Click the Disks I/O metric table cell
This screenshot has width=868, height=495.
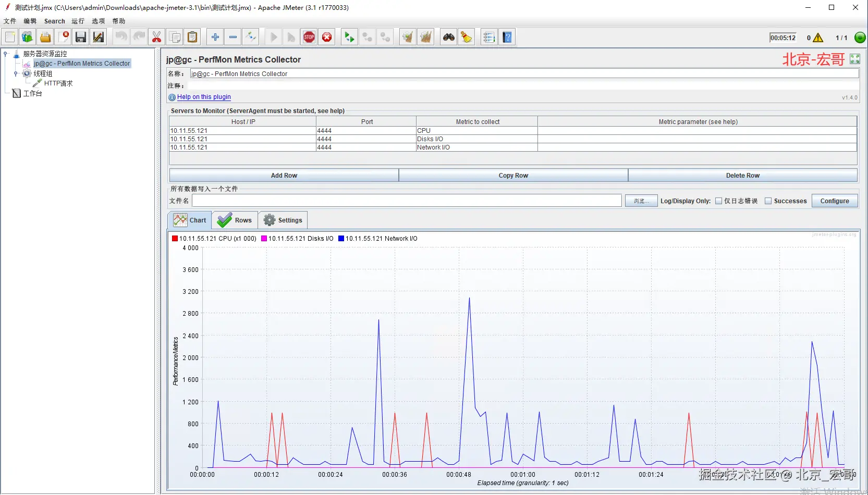pos(476,139)
